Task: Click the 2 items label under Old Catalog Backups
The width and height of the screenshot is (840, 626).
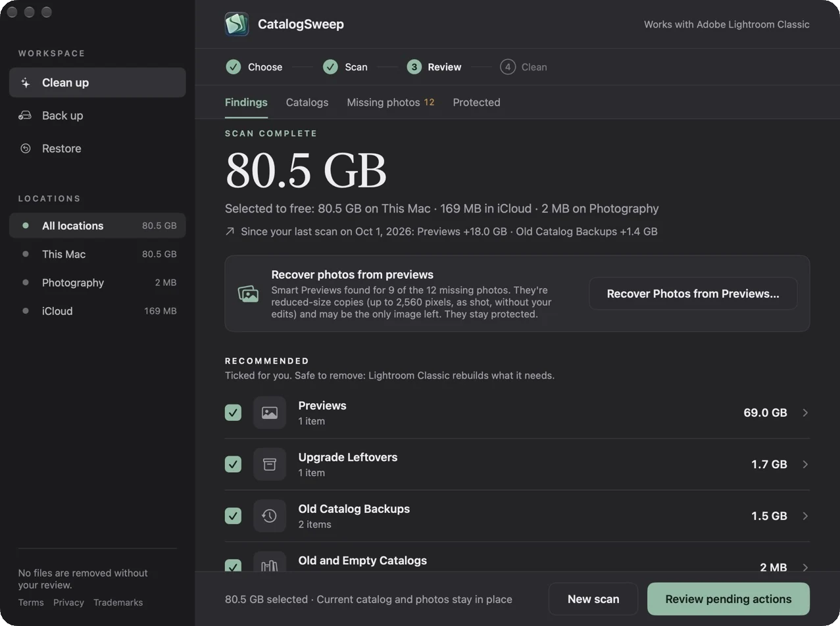Action: tap(314, 524)
